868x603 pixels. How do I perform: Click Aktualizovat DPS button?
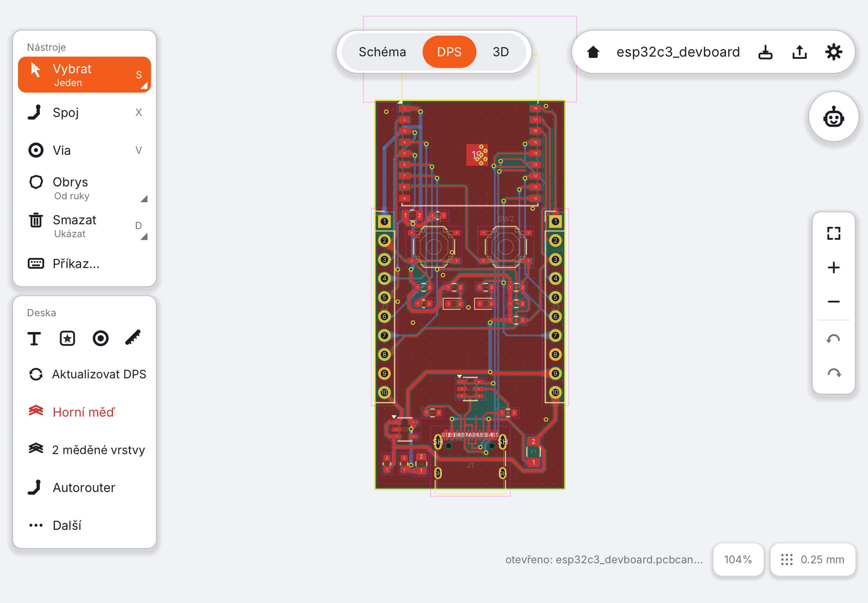[x=84, y=374]
